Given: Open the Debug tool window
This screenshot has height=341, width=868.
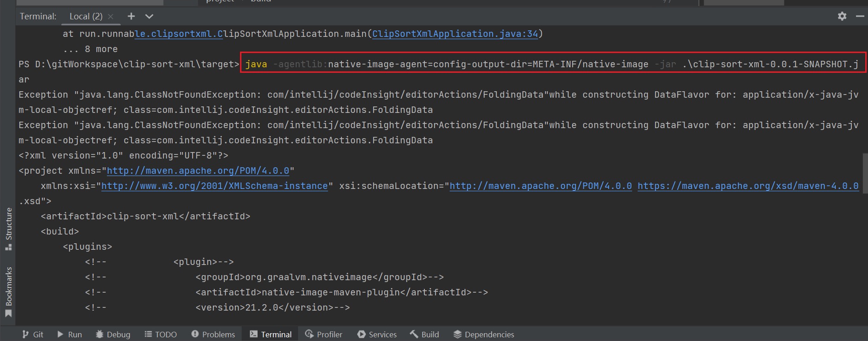Looking at the screenshot, I should coord(113,334).
